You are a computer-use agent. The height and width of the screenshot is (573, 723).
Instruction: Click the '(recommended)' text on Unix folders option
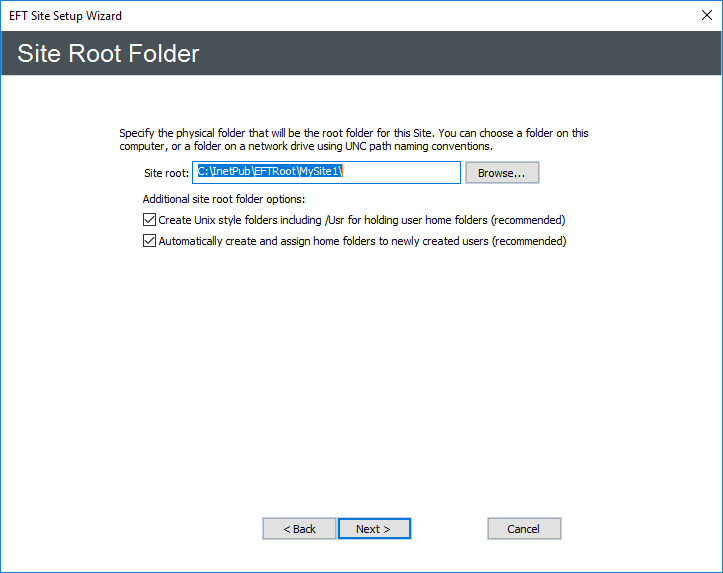pos(529,220)
